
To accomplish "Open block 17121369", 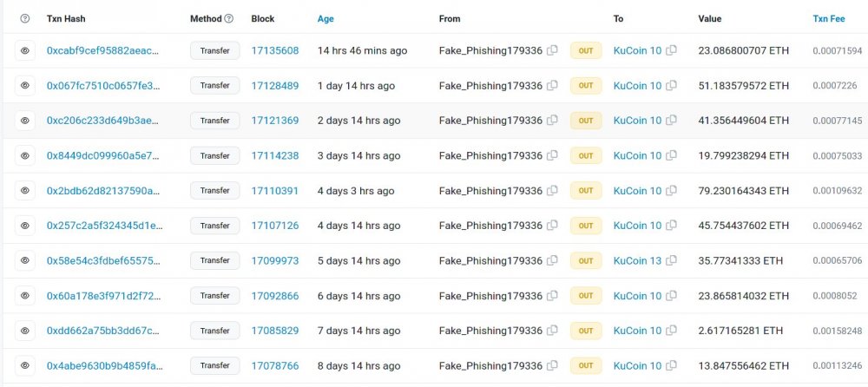I will click(x=275, y=120).
